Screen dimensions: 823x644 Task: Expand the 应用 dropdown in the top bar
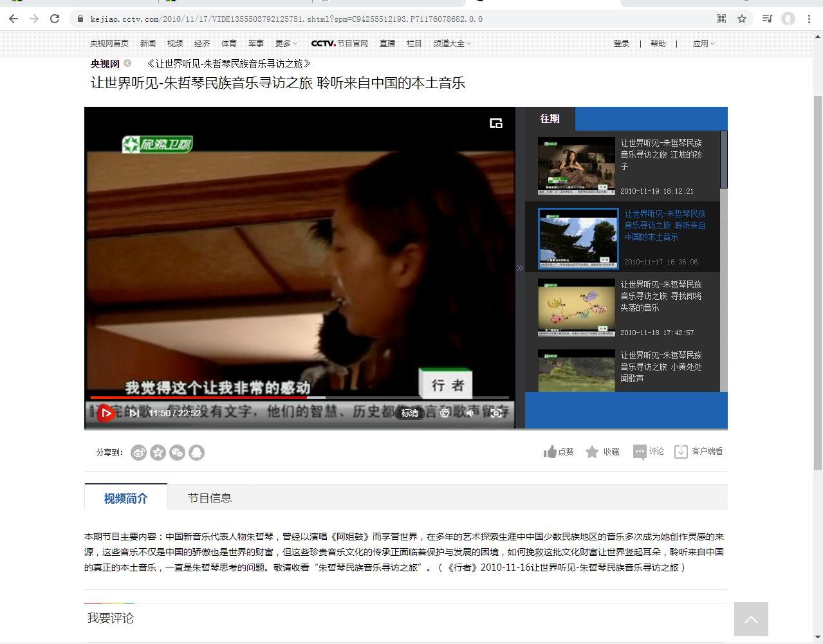point(703,43)
